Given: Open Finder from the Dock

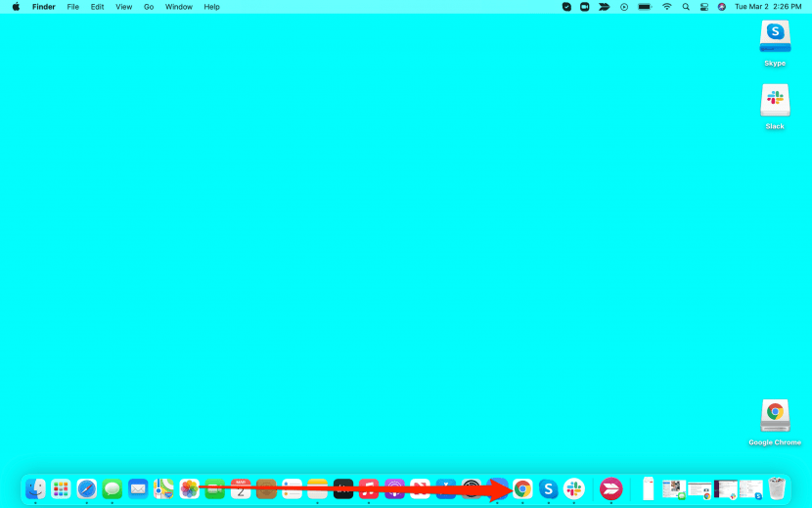Looking at the screenshot, I should click(x=35, y=488).
